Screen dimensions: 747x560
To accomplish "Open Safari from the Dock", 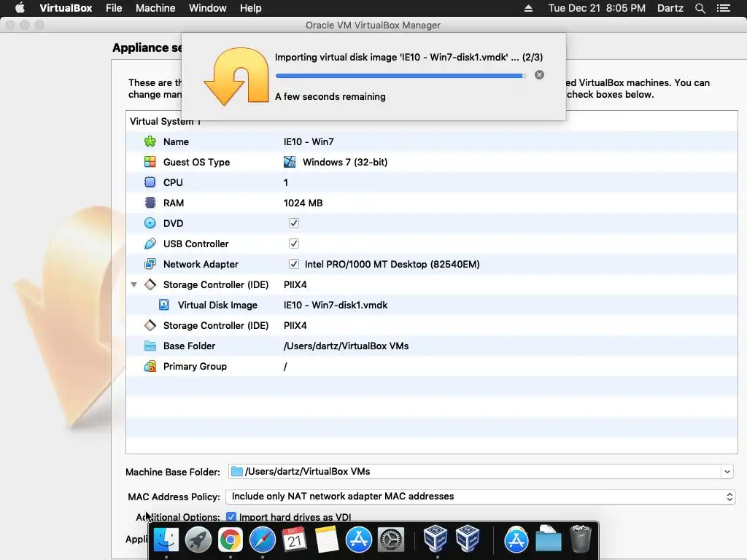I will [x=263, y=540].
